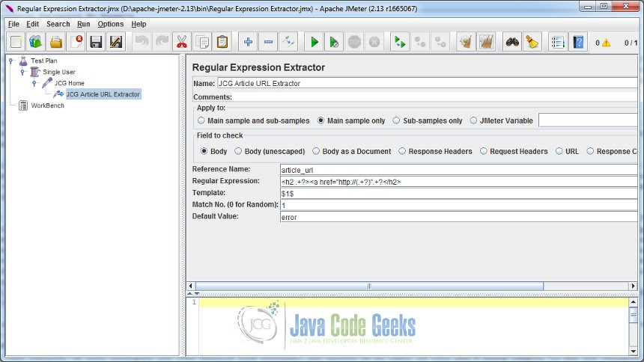Click the Name input field
644x362 pixels.
[x=427, y=83]
